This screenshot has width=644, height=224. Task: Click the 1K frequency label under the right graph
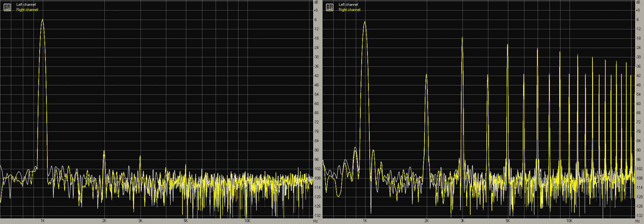pyautogui.click(x=365, y=221)
